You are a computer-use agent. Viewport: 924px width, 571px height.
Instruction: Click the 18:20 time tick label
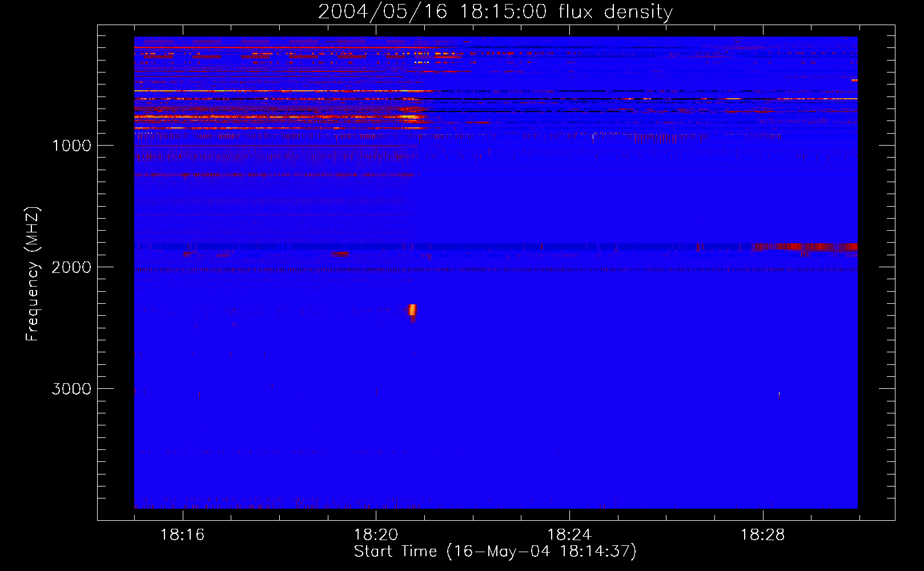376,534
